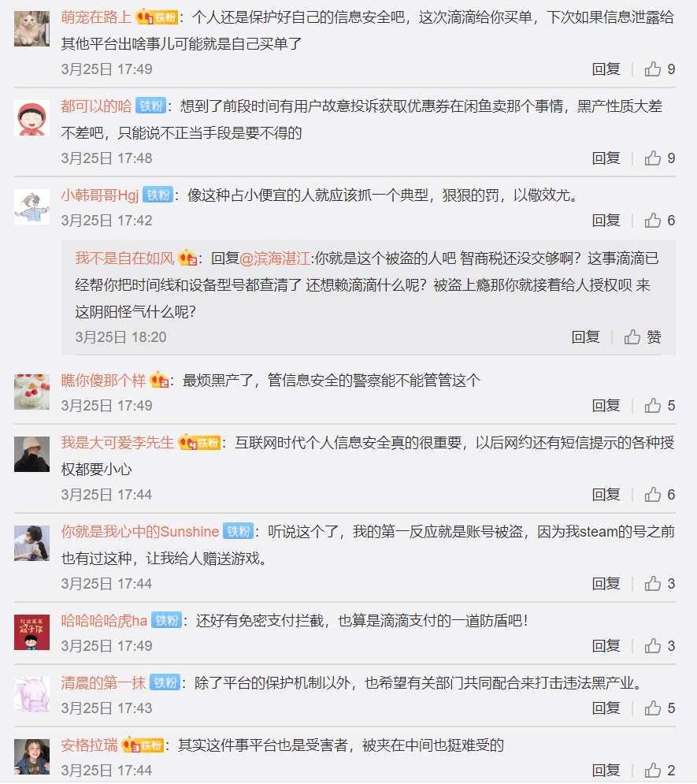The height and width of the screenshot is (784, 697).
Task: Like 我是大可爱李先生's comment
Action: click(x=659, y=495)
